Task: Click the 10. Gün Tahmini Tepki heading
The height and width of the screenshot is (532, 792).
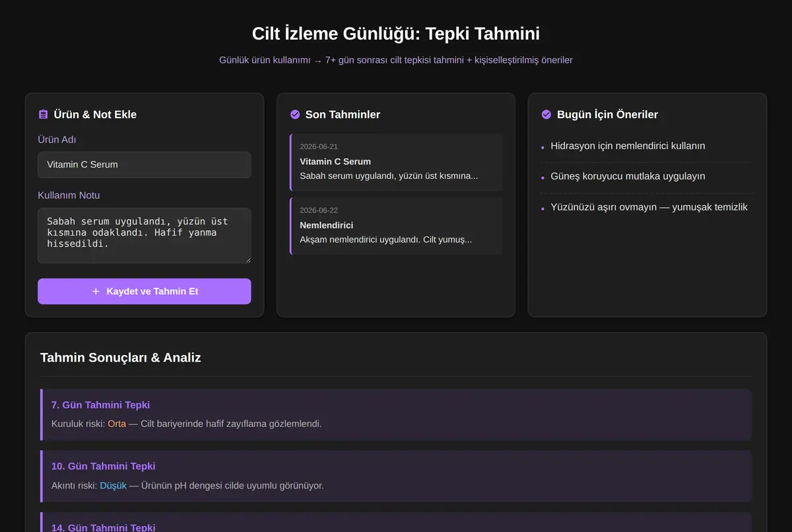Action: coord(104,466)
